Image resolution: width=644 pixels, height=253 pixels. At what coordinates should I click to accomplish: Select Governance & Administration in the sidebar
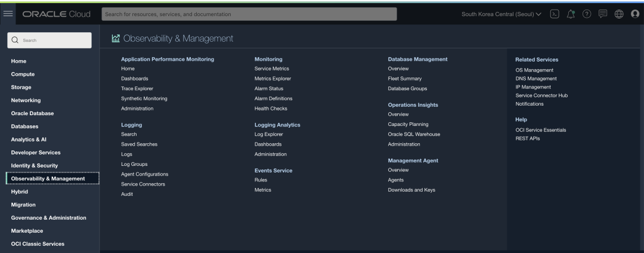[x=48, y=218]
